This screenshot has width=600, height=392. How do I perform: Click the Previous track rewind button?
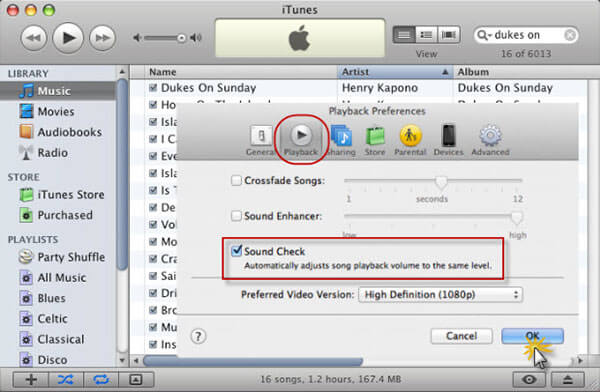point(34,38)
